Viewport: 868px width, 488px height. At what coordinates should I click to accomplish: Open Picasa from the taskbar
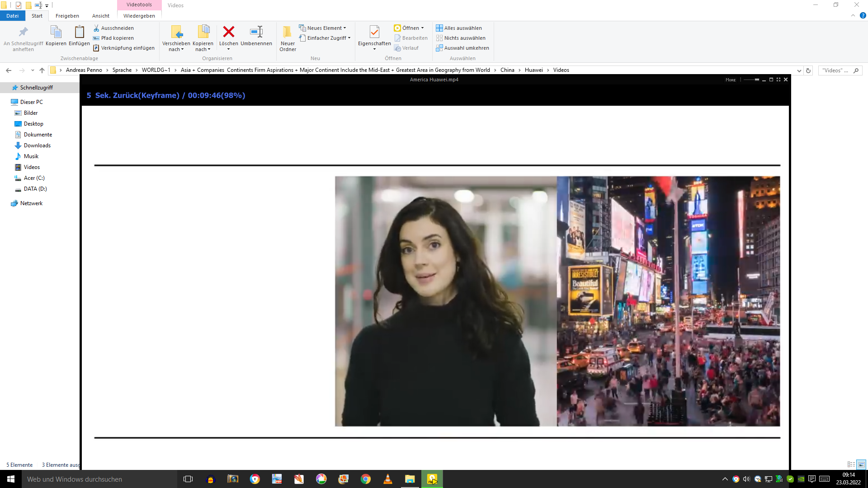click(321, 479)
